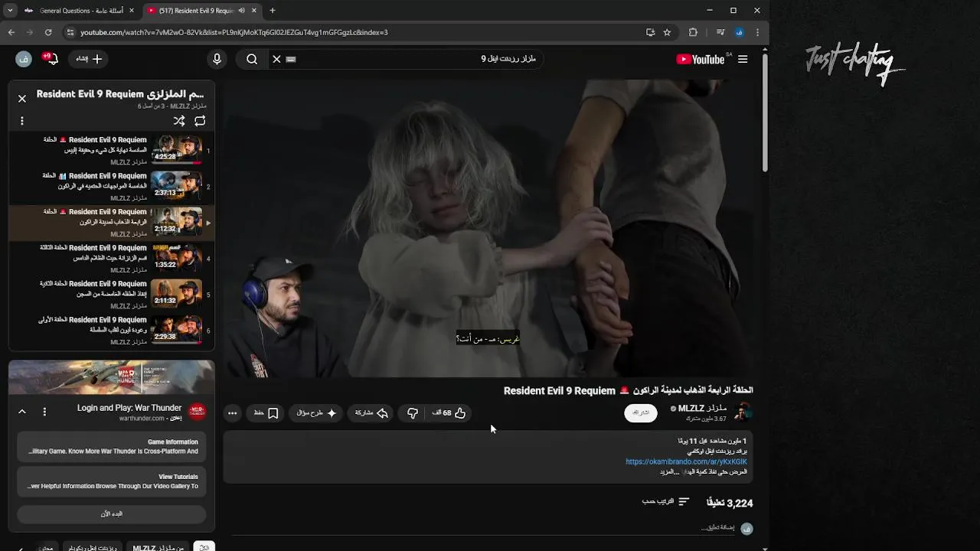Click the address bar URL

pyautogui.click(x=234, y=32)
